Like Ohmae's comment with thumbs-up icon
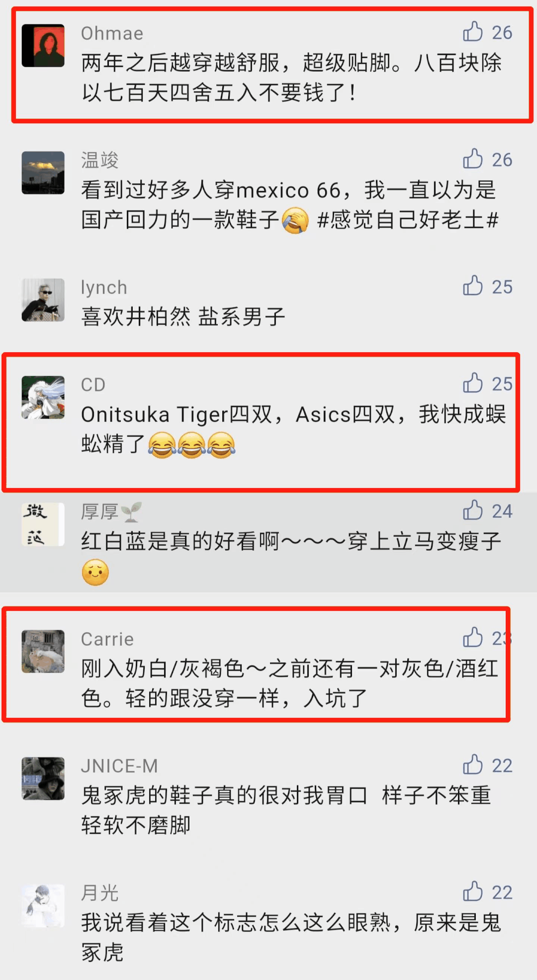The height and width of the screenshot is (980, 537). (473, 32)
